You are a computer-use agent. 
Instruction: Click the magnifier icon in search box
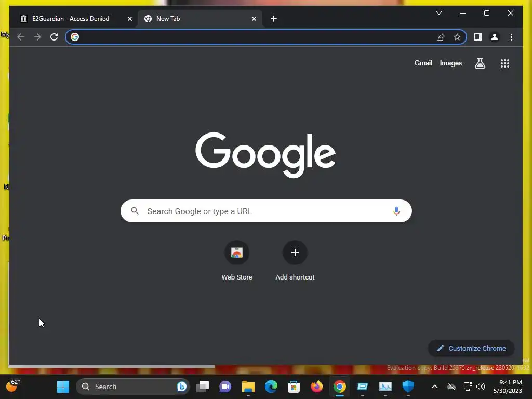pyautogui.click(x=135, y=211)
